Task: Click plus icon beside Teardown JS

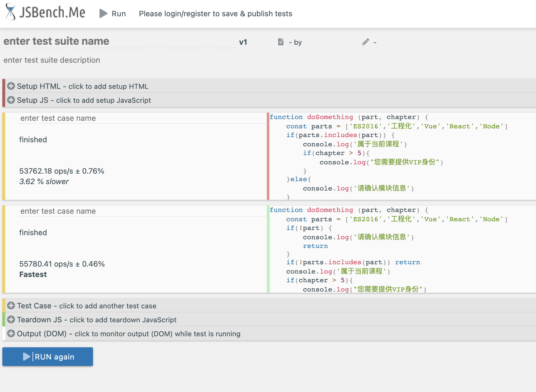Action: (11, 320)
